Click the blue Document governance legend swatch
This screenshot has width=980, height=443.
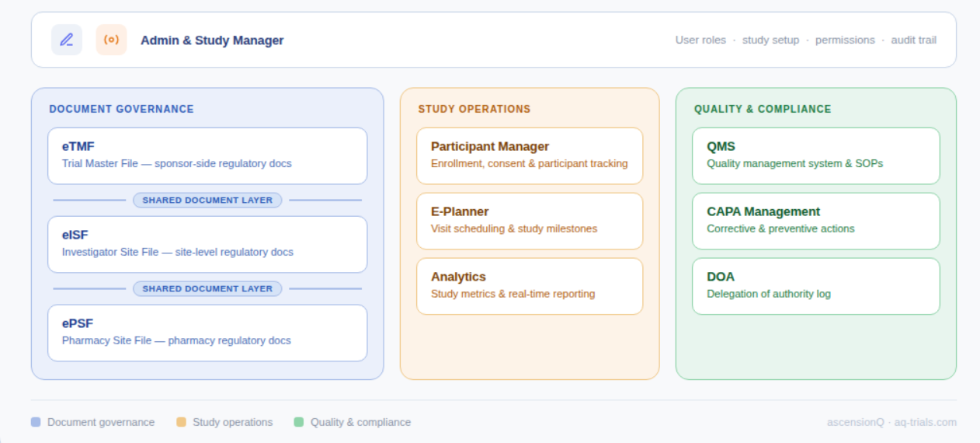(x=36, y=422)
